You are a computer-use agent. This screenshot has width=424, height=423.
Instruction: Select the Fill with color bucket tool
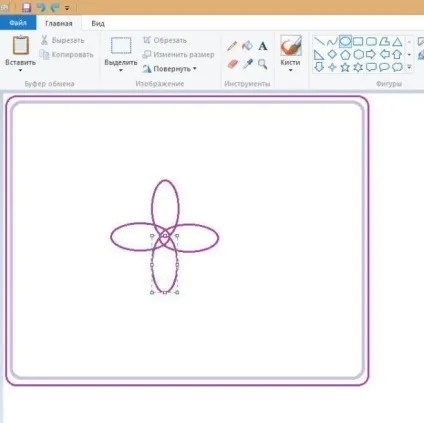click(247, 46)
